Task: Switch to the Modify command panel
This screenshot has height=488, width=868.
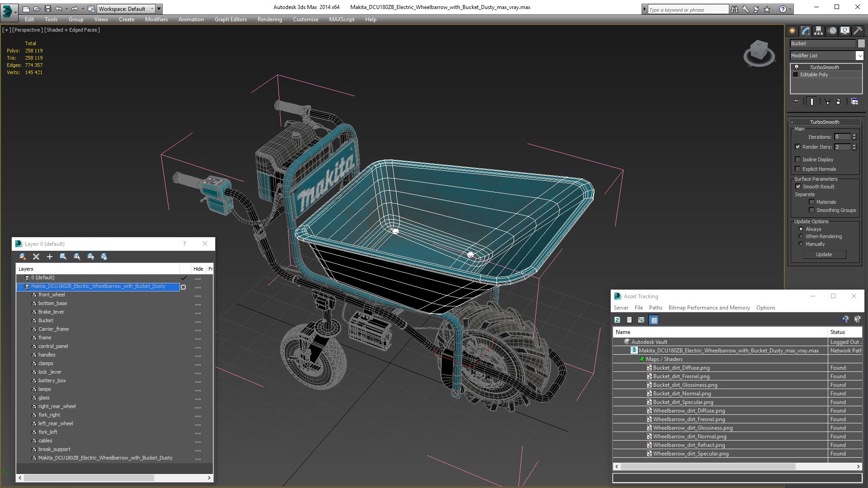Action: point(806,31)
